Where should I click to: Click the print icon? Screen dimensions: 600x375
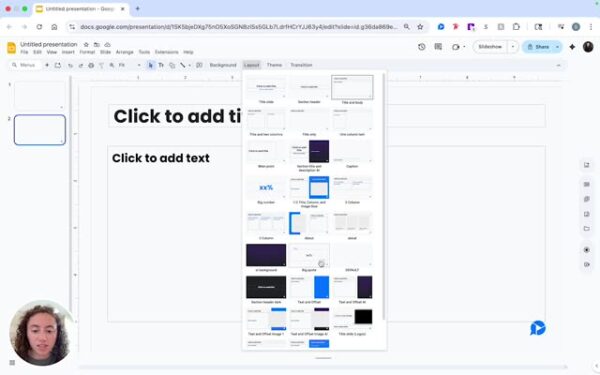click(x=91, y=65)
